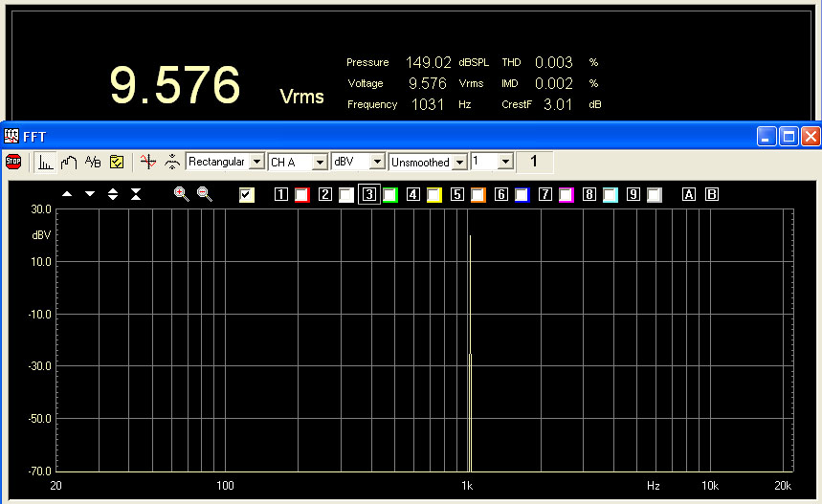Select the bar spectrum display icon
The image size is (822, 504).
click(x=45, y=162)
